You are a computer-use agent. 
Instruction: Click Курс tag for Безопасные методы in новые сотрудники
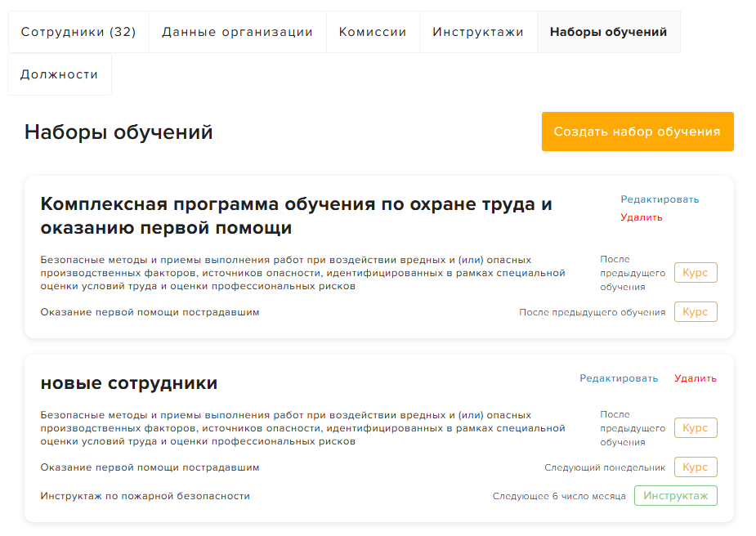696,428
